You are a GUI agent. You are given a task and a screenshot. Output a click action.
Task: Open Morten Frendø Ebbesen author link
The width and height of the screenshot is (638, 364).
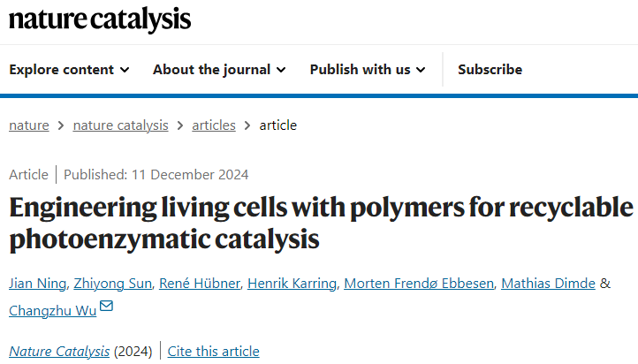click(x=419, y=283)
